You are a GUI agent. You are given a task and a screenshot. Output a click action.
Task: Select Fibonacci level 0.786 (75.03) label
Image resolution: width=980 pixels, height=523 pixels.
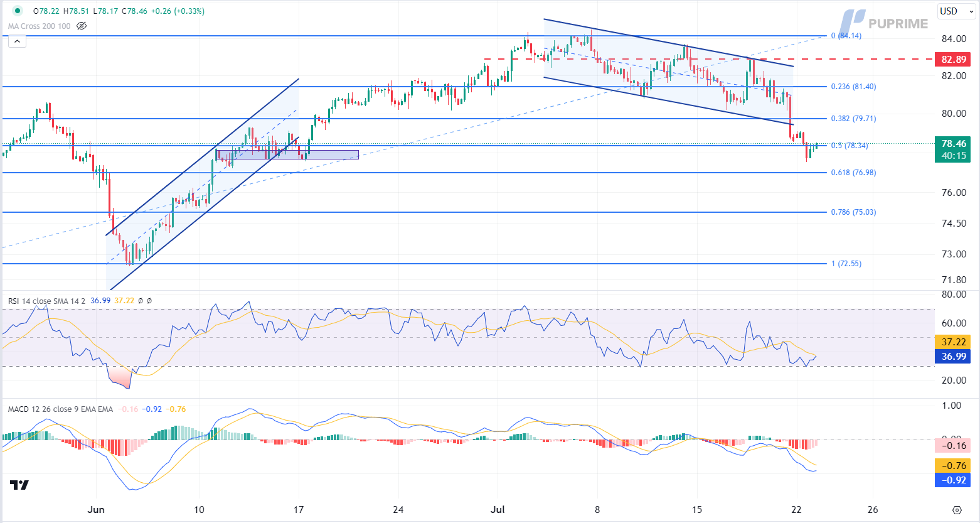click(x=853, y=212)
